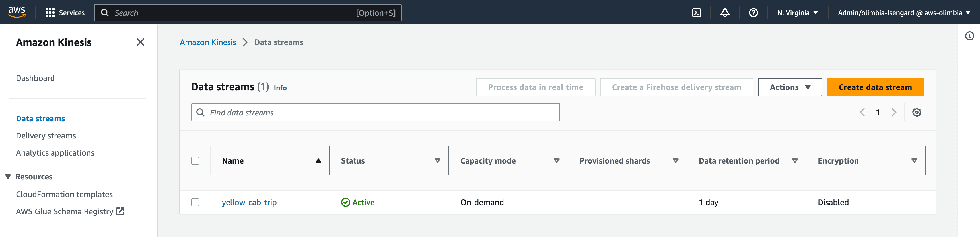
Task: Sort by Status column
Action: point(437,161)
